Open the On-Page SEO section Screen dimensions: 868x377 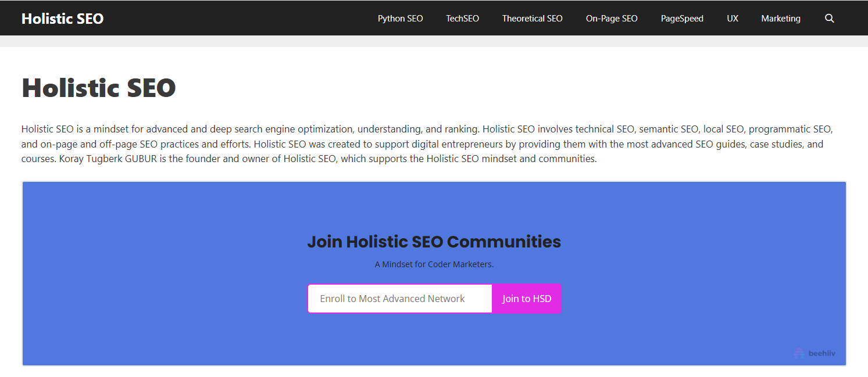pos(611,18)
